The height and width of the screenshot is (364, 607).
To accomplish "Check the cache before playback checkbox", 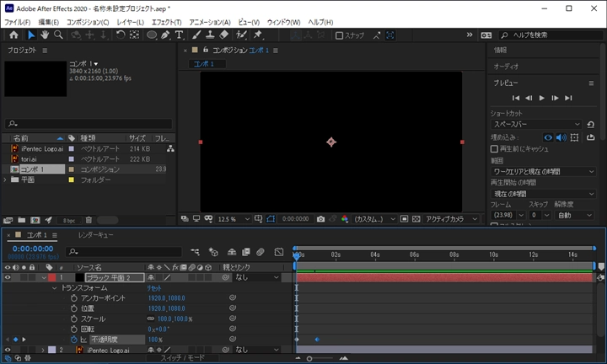I will click(x=495, y=149).
